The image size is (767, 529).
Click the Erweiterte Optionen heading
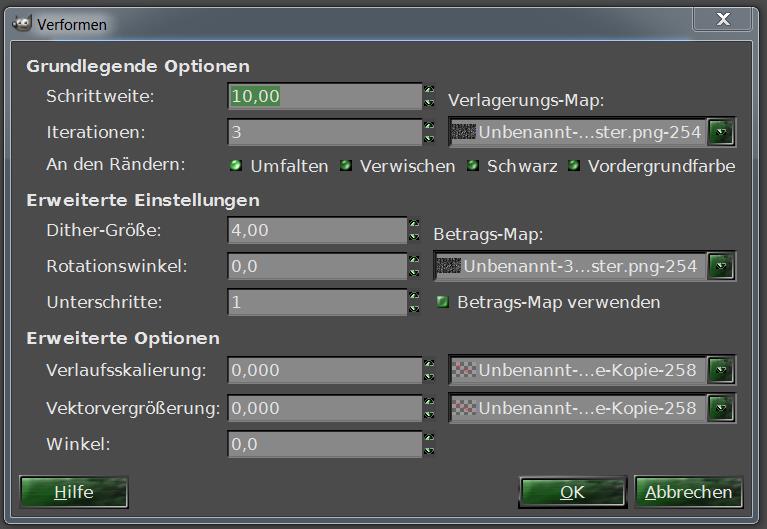(x=123, y=338)
